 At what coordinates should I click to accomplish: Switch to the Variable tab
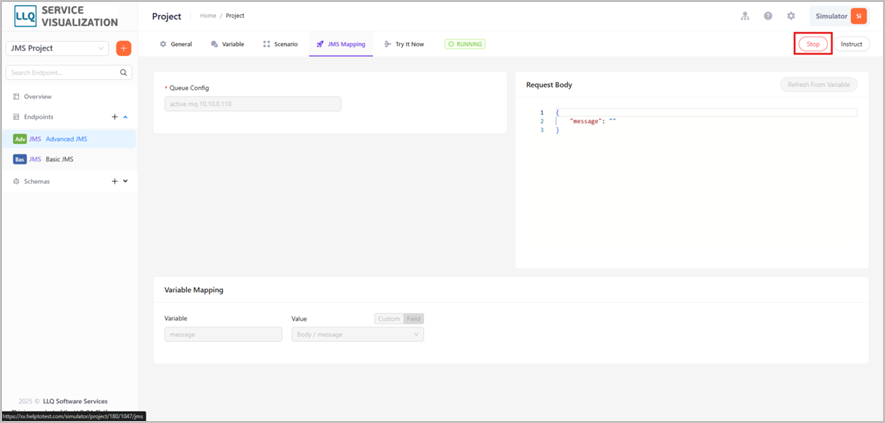click(227, 44)
